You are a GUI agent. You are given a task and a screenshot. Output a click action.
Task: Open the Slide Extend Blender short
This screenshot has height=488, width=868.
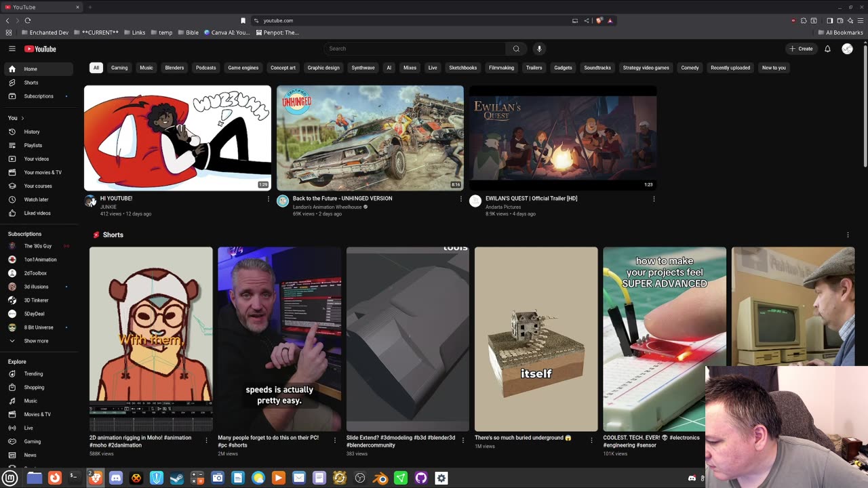[x=408, y=339]
